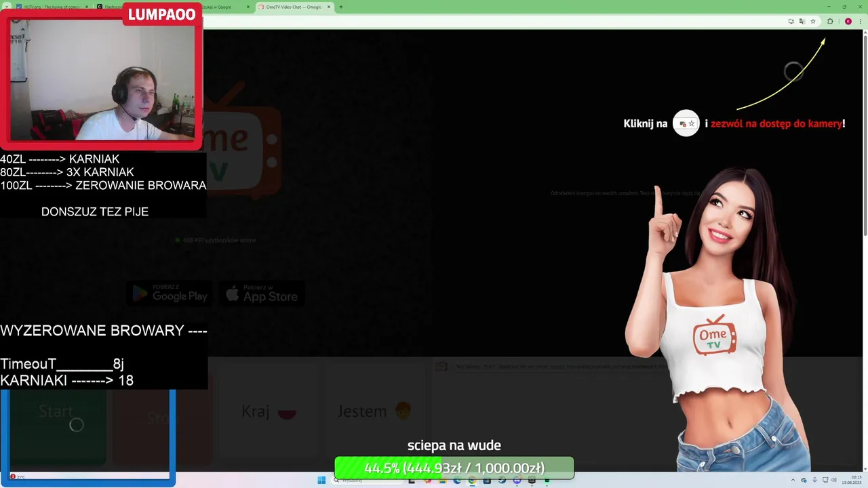Image resolution: width=868 pixels, height=488 pixels.
Task: Click the 'zezwól na dostęp do kamery' text
Action: coord(776,123)
